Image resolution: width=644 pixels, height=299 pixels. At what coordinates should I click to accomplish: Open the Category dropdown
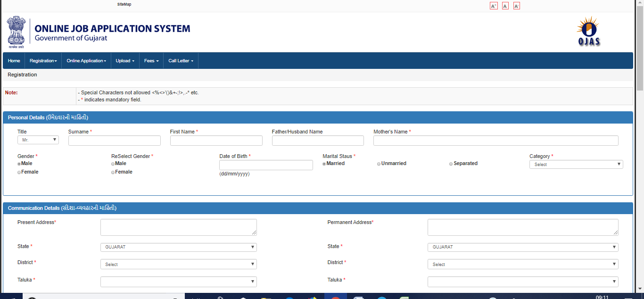(x=576, y=164)
